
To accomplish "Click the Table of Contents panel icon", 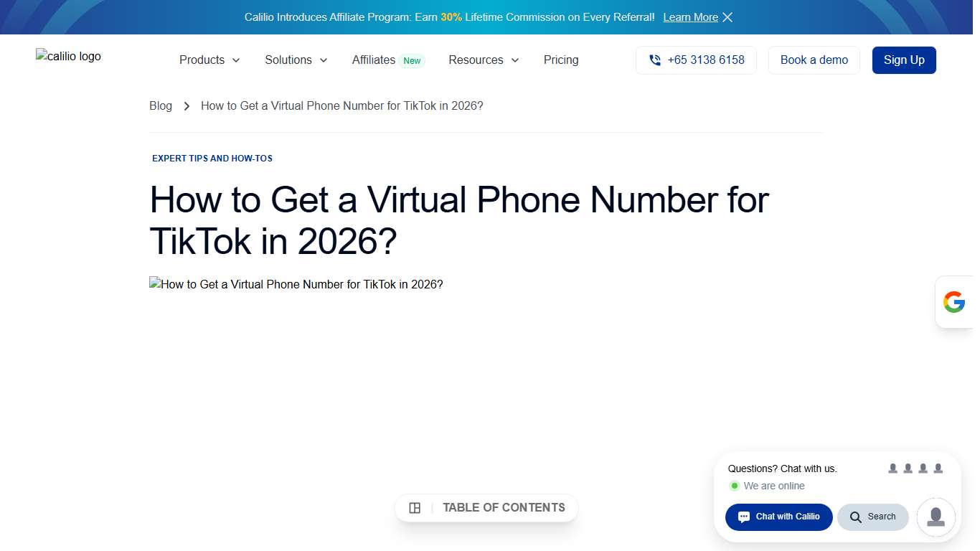I will pos(415,507).
